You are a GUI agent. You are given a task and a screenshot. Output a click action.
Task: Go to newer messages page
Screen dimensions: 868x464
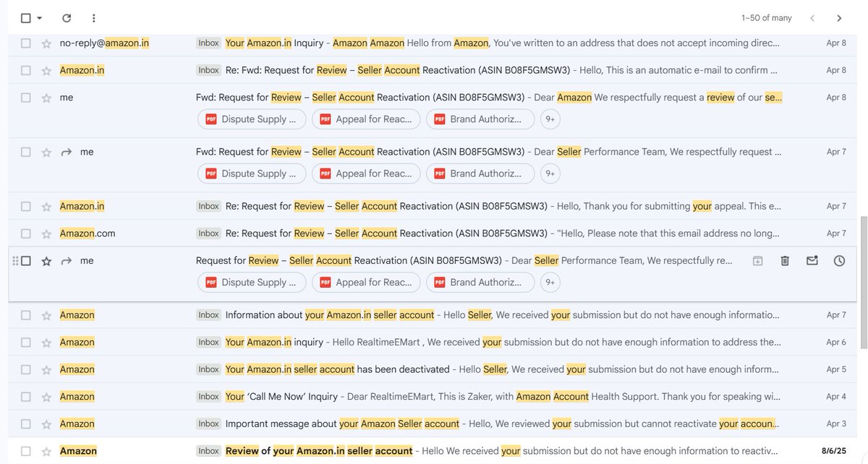pyautogui.click(x=812, y=18)
